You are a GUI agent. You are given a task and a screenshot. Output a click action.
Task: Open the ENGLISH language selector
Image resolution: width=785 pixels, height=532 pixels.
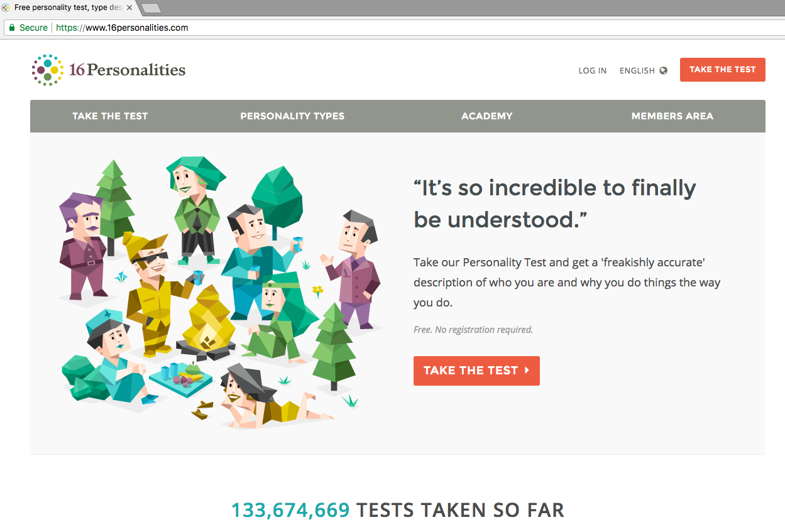coord(637,70)
